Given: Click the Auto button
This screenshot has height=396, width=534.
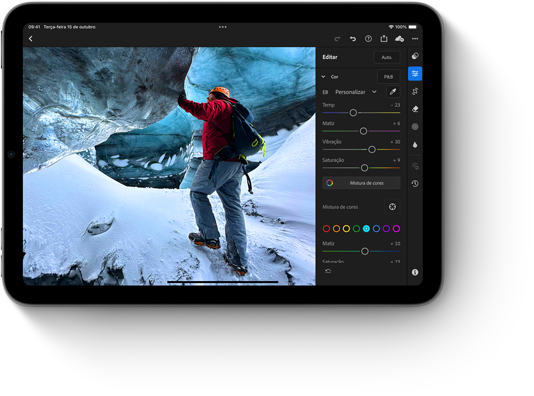Looking at the screenshot, I should pyautogui.click(x=387, y=57).
